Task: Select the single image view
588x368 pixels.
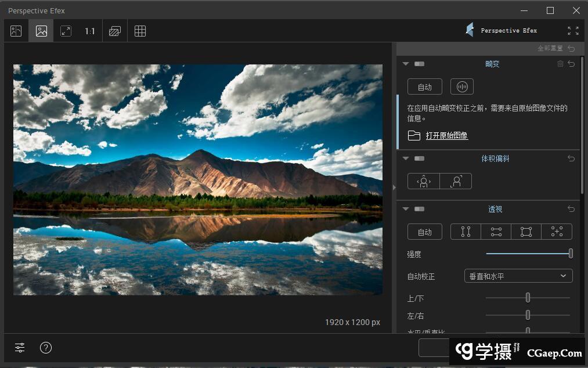Action: pyautogui.click(x=41, y=31)
